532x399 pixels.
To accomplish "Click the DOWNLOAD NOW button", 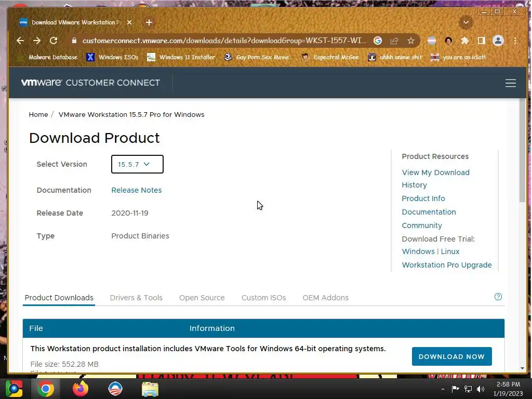I will tap(451, 356).
